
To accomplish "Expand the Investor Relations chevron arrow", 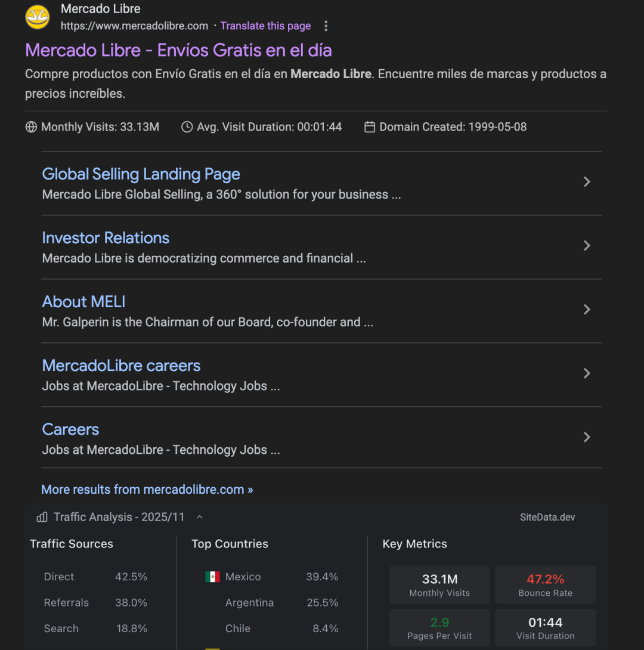I will [x=587, y=246].
